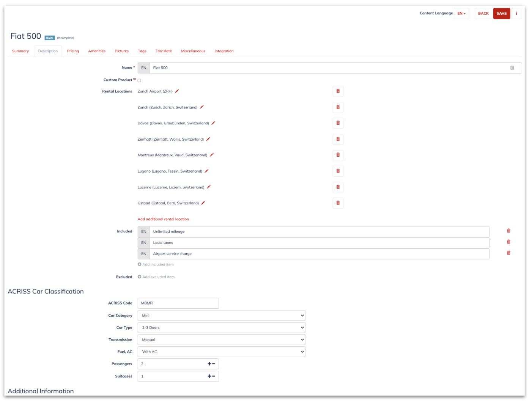Click the Local taxes input
The width and height of the screenshot is (532, 402).
click(x=320, y=243)
